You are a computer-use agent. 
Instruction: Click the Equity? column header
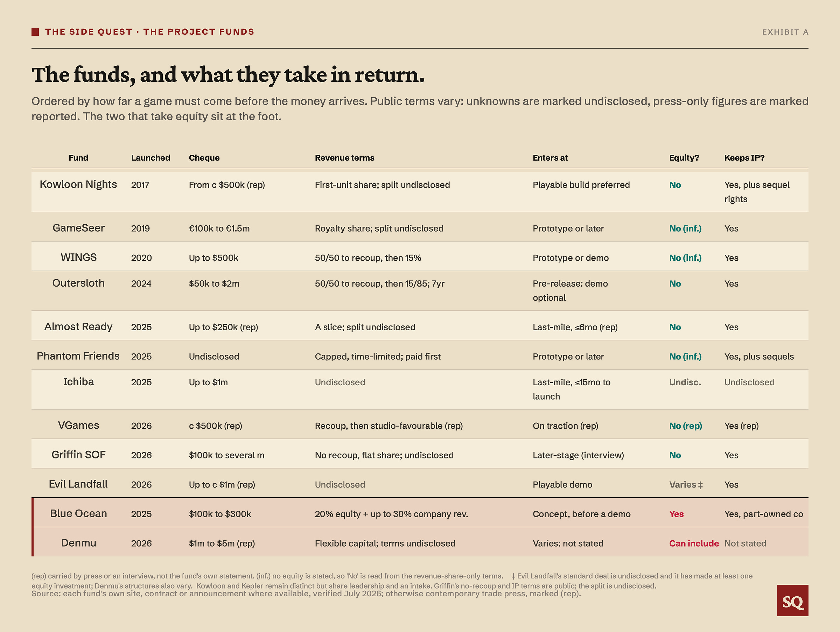tap(684, 158)
